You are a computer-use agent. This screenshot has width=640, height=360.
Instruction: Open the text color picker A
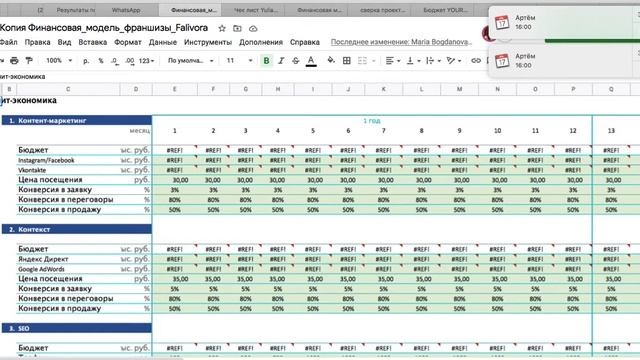[x=311, y=60]
